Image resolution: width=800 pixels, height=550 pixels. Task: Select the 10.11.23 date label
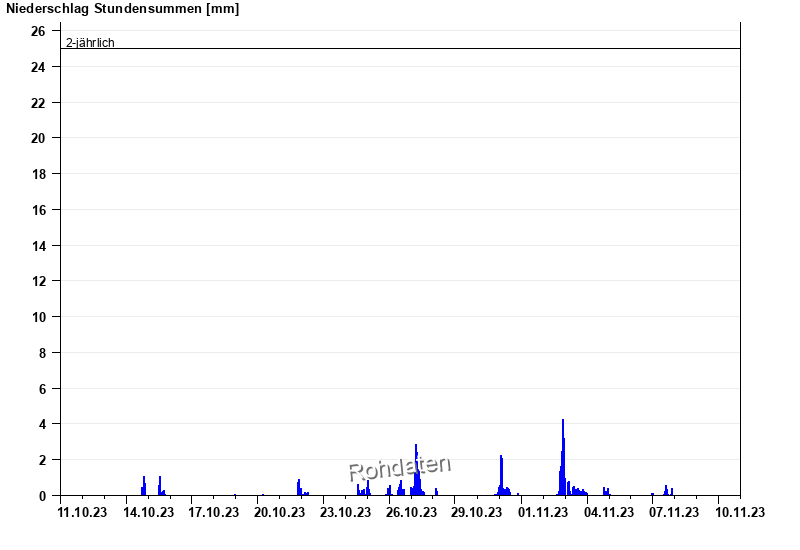(740, 513)
